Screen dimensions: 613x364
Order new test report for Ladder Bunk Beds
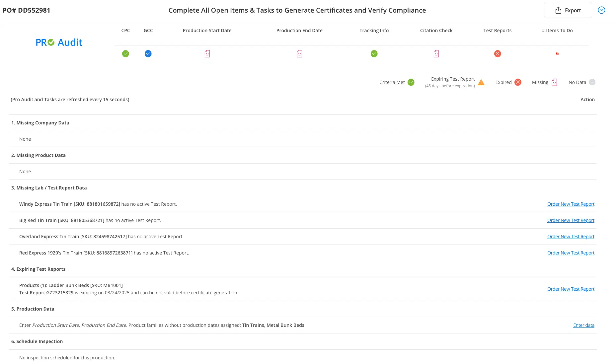[x=571, y=289]
